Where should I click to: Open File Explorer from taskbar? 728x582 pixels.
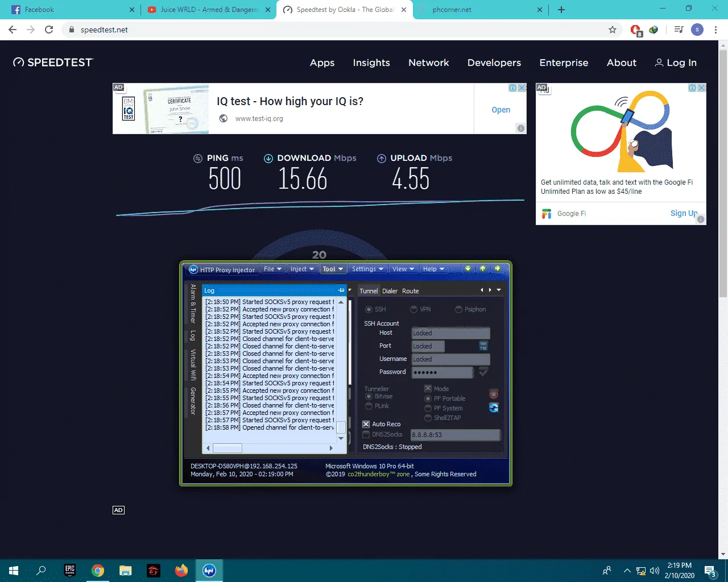[x=126, y=571]
